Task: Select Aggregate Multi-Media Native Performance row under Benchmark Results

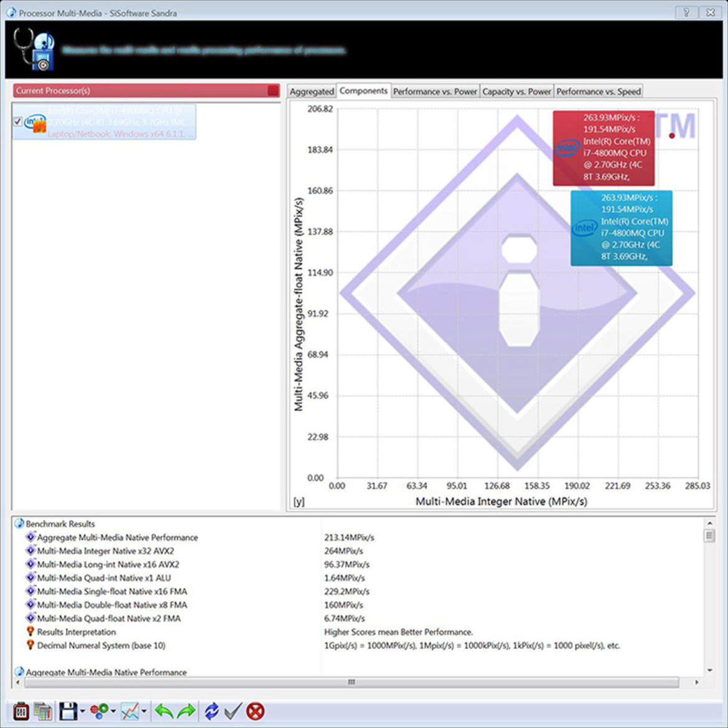Action: pos(118,537)
